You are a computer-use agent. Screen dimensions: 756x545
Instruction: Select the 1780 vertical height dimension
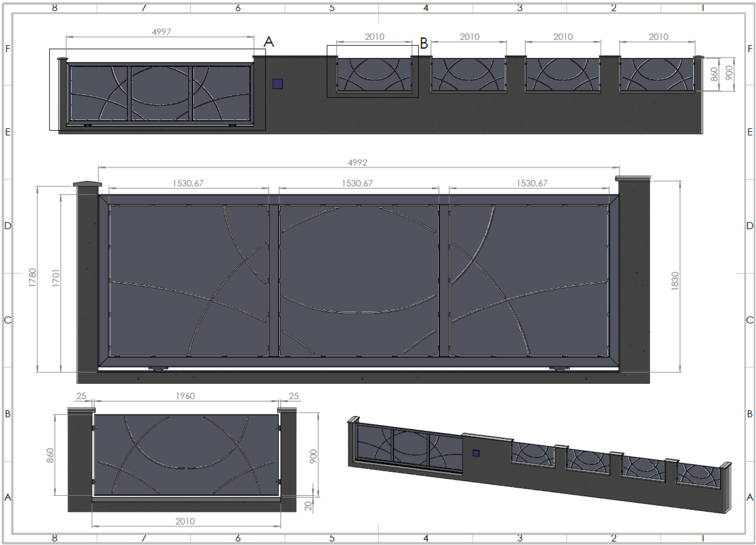click(x=33, y=277)
